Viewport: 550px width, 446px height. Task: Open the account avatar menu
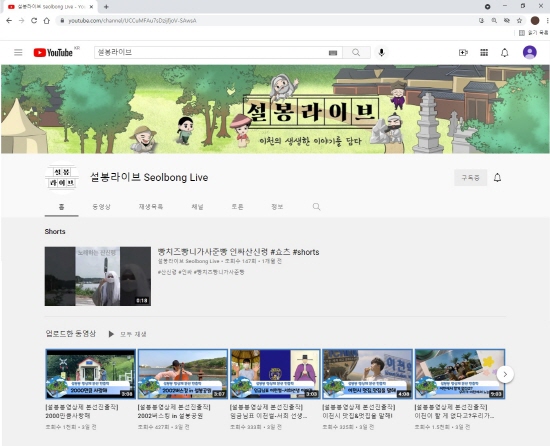click(529, 53)
